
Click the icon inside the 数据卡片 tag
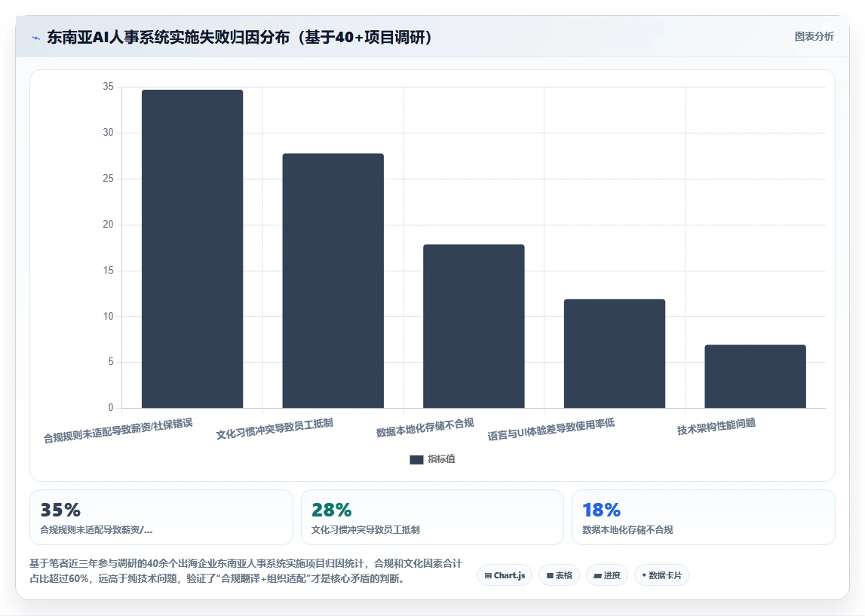pos(644,575)
